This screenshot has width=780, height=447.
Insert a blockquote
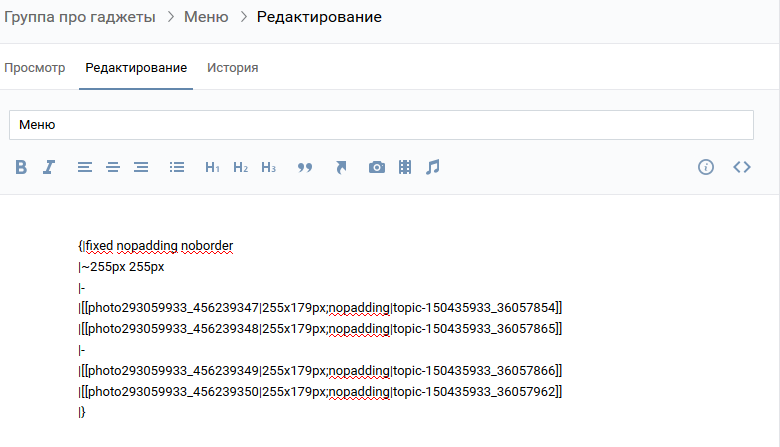pos(305,167)
